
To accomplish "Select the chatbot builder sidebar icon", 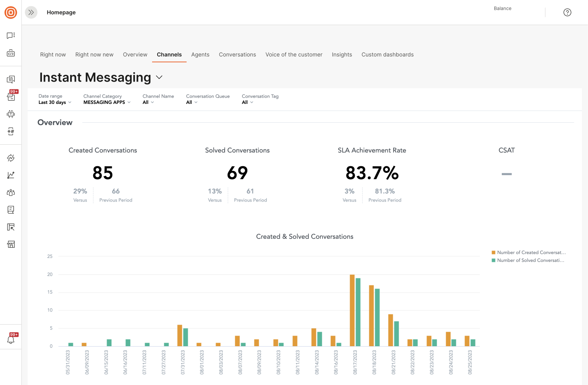I will point(11,114).
